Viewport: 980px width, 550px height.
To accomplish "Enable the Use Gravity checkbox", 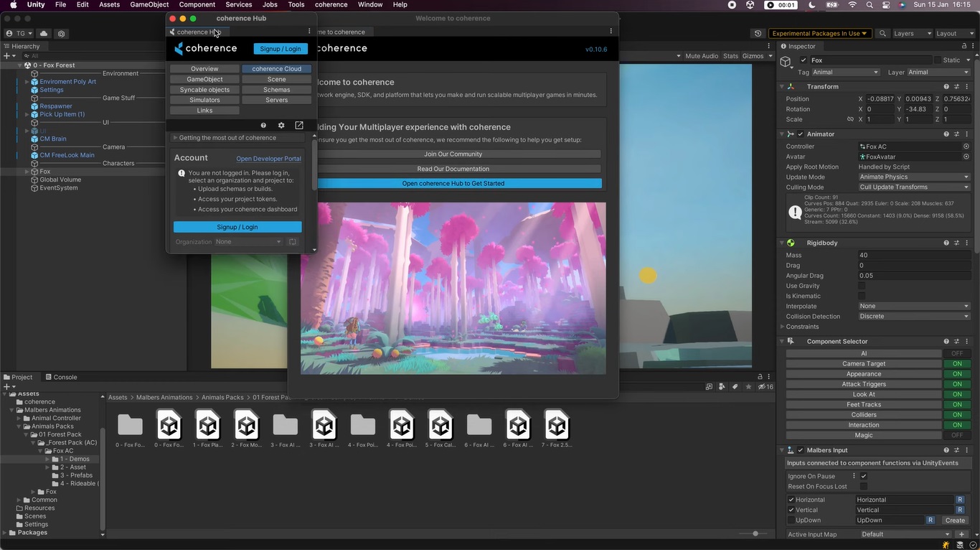I will pos(862,286).
